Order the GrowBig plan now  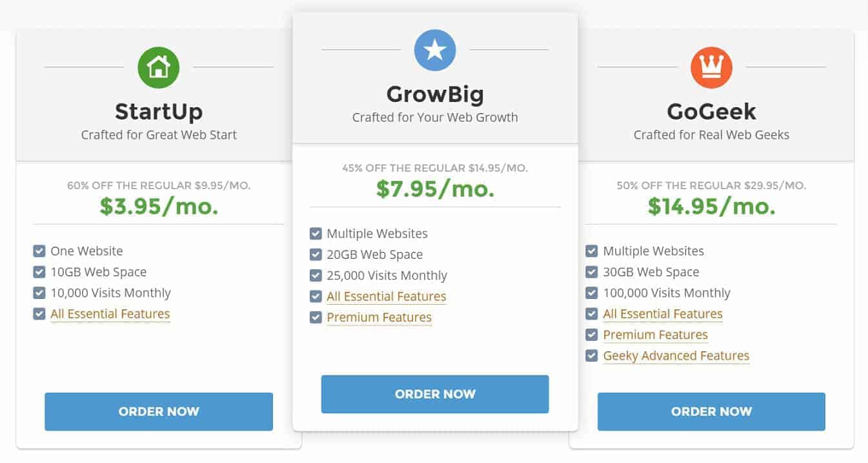(x=435, y=394)
